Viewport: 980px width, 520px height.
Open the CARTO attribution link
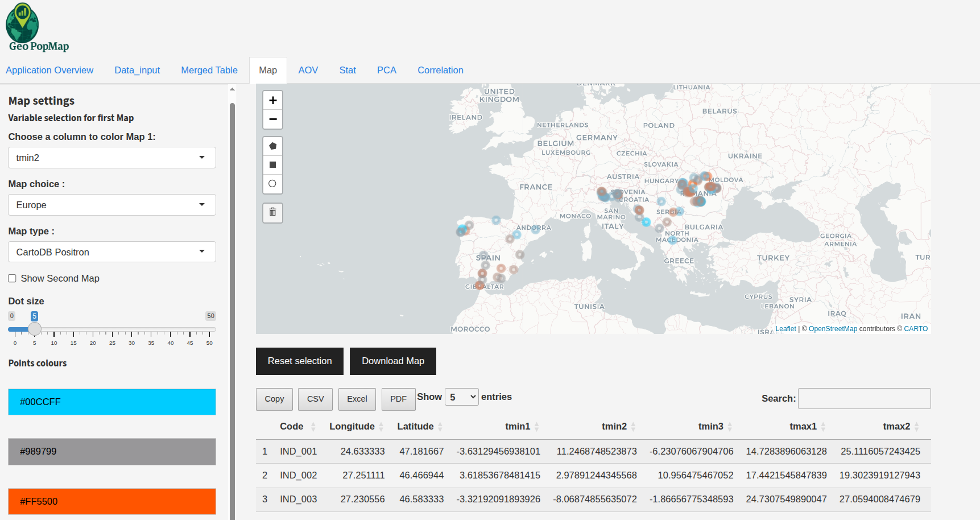916,329
